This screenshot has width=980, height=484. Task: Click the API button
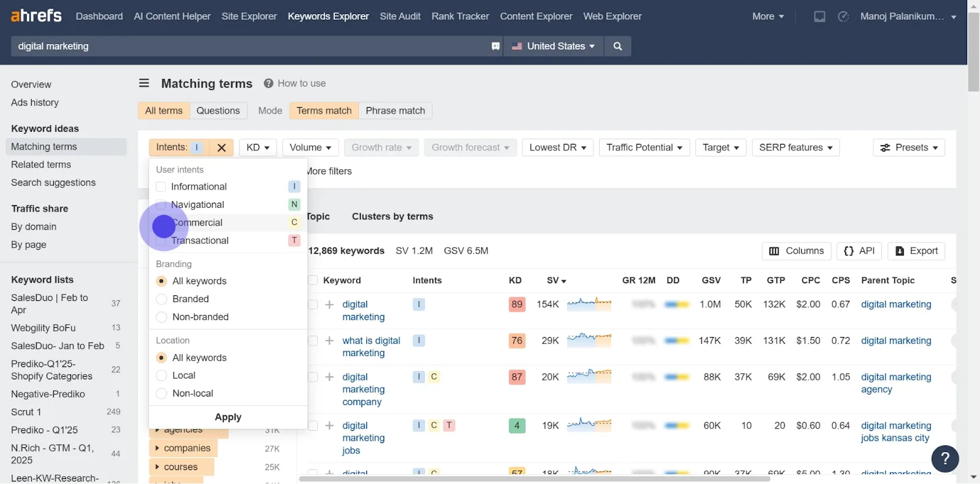pos(859,251)
